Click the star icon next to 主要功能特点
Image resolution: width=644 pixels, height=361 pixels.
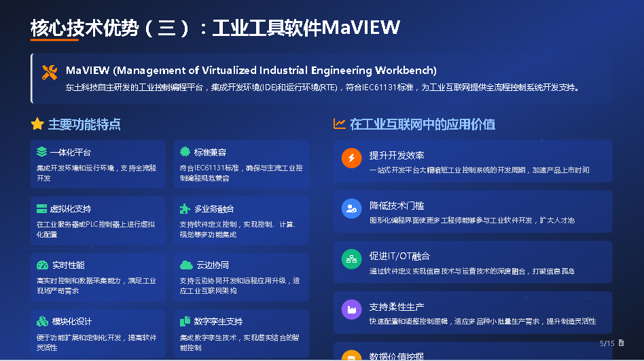coord(37,124)
